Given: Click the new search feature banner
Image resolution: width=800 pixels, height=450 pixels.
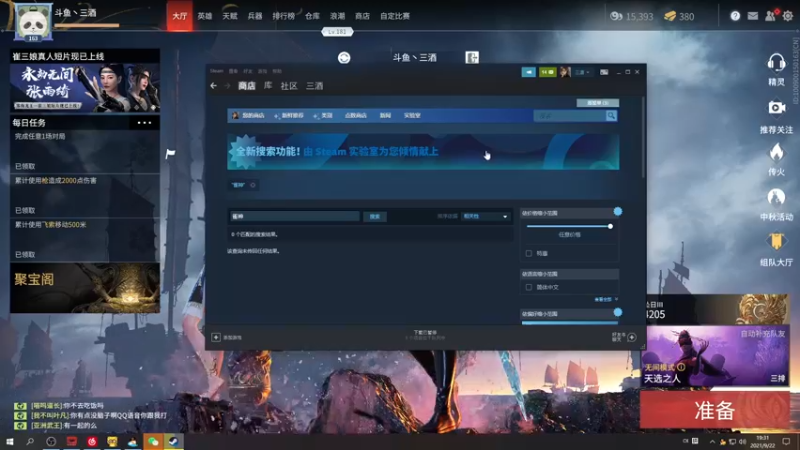Looking at the screenshot, I should point(423,152).
